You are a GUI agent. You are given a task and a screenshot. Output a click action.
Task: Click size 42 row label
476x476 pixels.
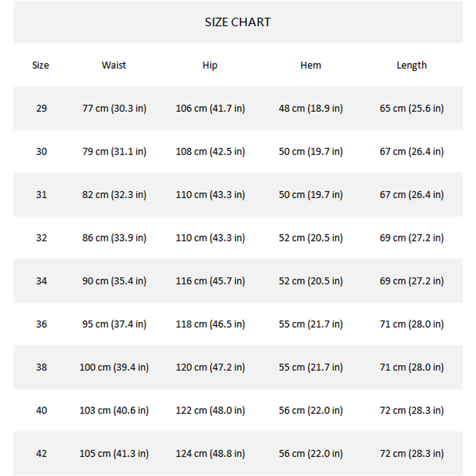click(41, 453)
